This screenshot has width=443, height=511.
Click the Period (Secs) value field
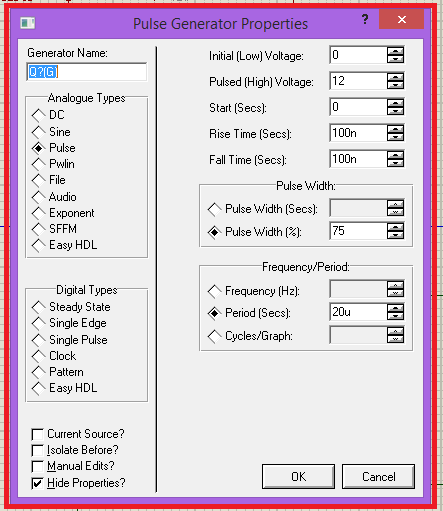tap(358, 312)
